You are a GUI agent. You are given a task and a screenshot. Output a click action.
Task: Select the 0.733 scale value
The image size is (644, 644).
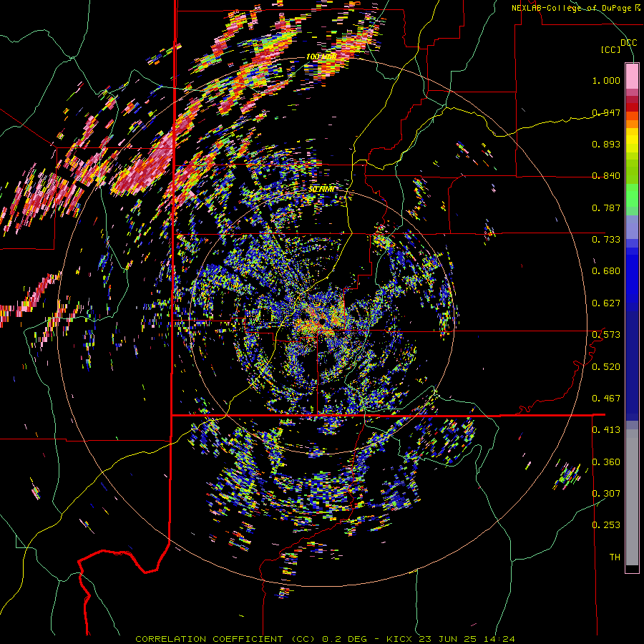point(606,240)
